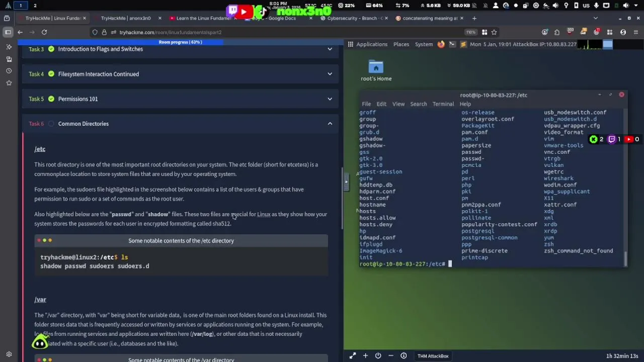Image resolution: width=644 pixels, height=362 pixels.
Task: Open a new browser tab
Action: point(474,18)
